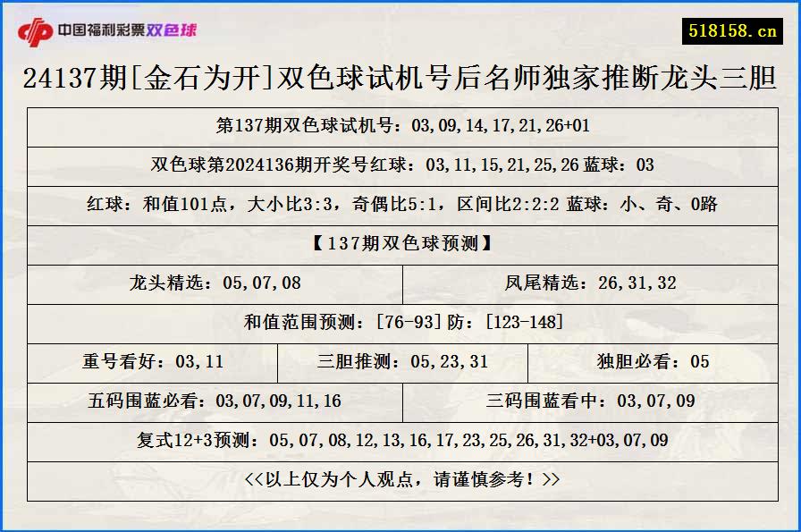The height and width of the screenshot is (532, 801).
Task: Select the 复式12+3预测 row
Action: coord(400,440)
